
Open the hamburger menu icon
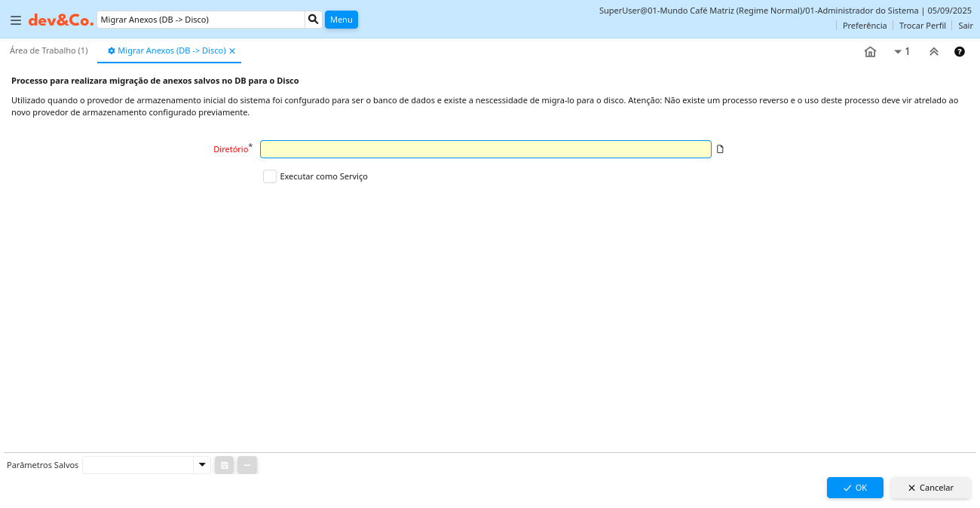16,20
